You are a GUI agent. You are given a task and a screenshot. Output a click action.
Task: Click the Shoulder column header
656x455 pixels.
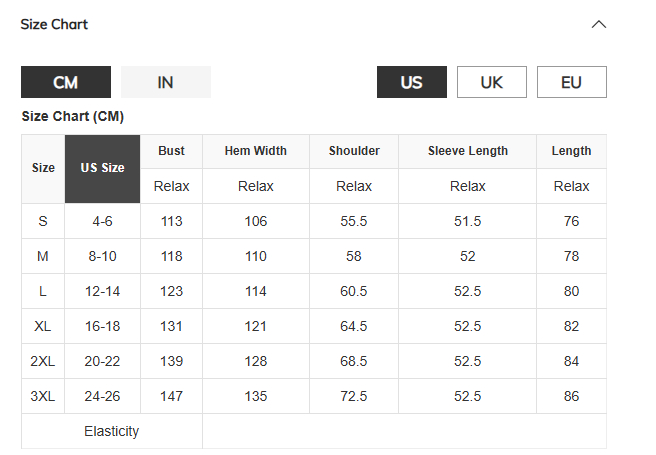354,151
